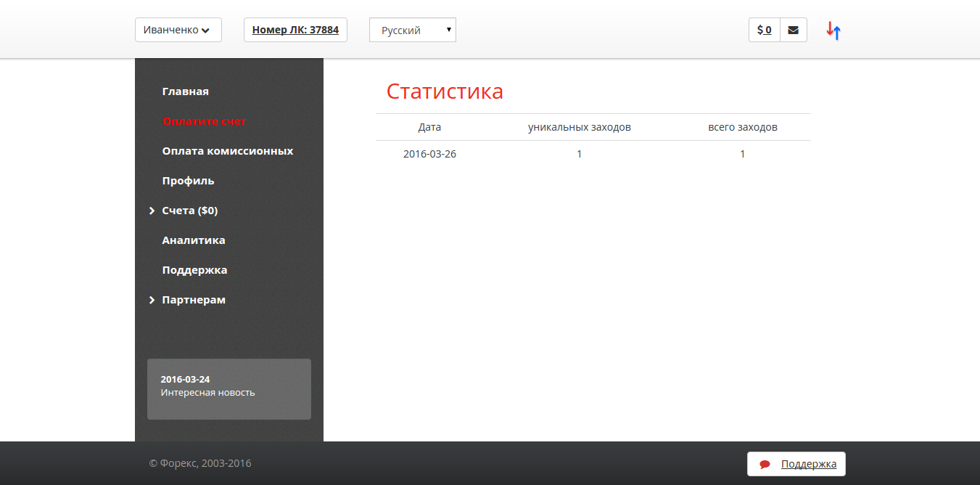980x485 pixels.
Task: Open Профиль in sidebar
Action: pyautogui.click(x=189, y=181)
